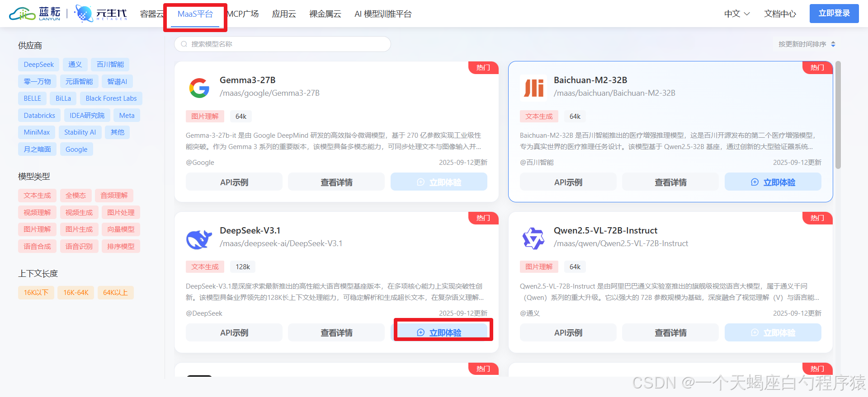Screen dimensions: 868x397
Task: Click the sort arrows icon
Action: click(833, 44)
